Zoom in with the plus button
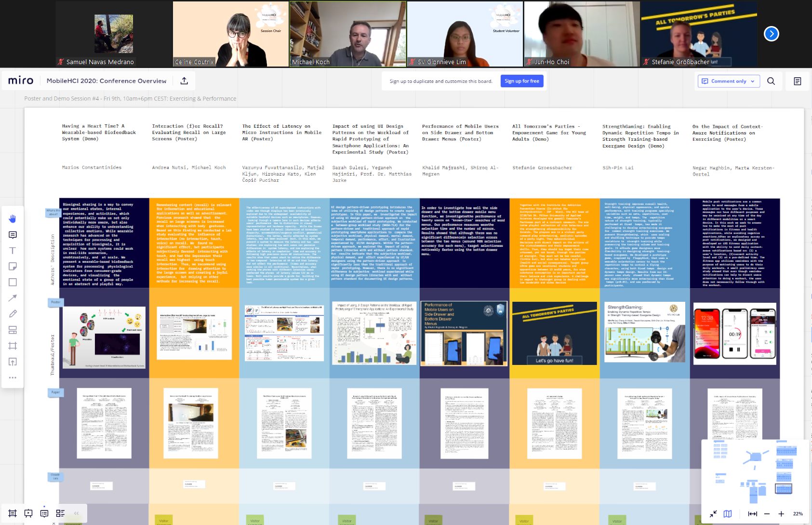812x525 pixels. (781, 514)
